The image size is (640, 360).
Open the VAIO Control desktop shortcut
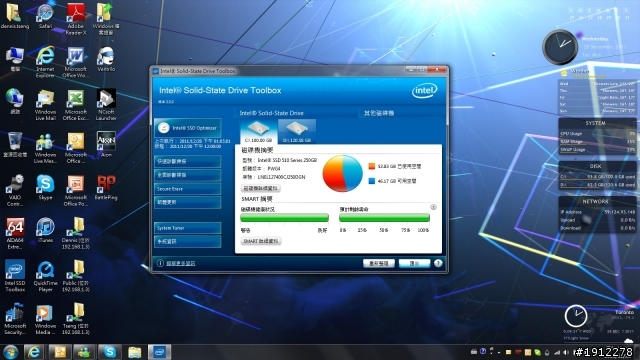point(15,190)
